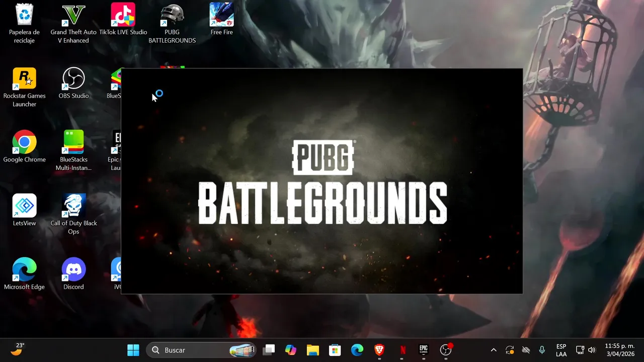The height and width of the screenshot is (362, 644).
Task: Switch to Epic Games Launcher in taskbar
Action: pos(424,350)
